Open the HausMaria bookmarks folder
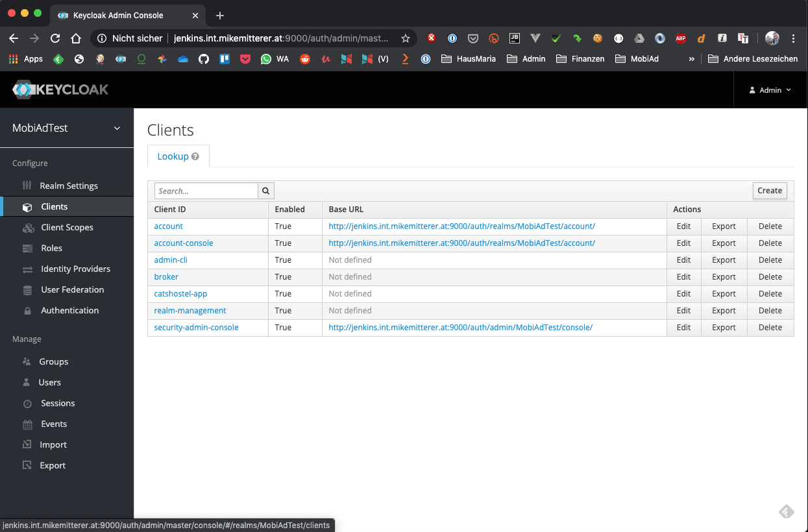The height and width of the screenshot is (532, 808). 469,58
